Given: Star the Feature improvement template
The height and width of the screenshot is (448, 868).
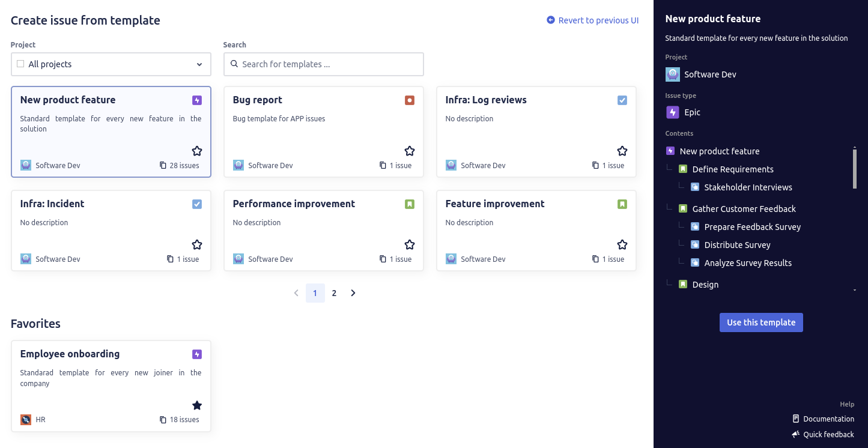Looking at the screenshot, I should (622, 244).
